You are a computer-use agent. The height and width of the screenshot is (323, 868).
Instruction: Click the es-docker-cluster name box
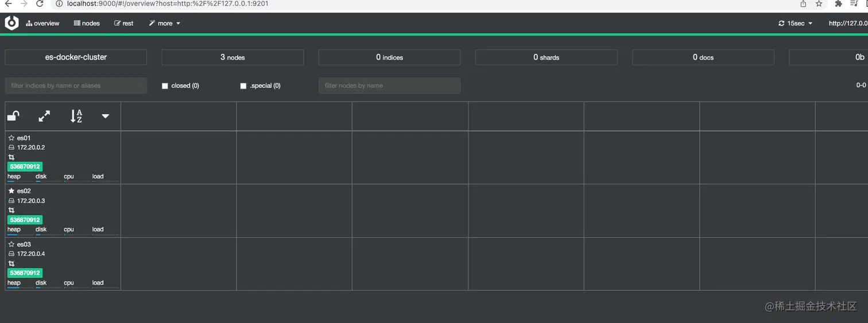pyautogui.click(x=76, y=57)
